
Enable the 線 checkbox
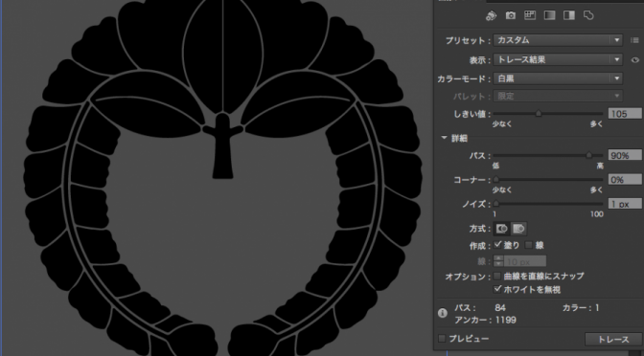[x=529, y=245]
